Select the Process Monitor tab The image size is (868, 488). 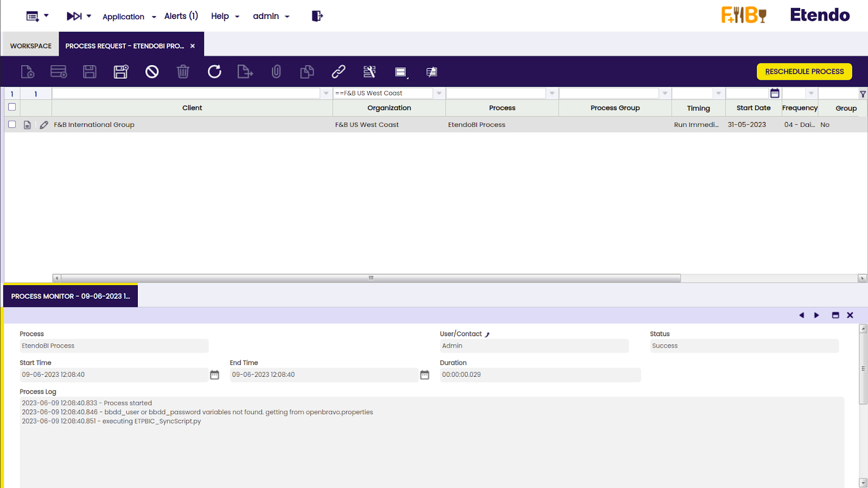[x=71, y=296]
